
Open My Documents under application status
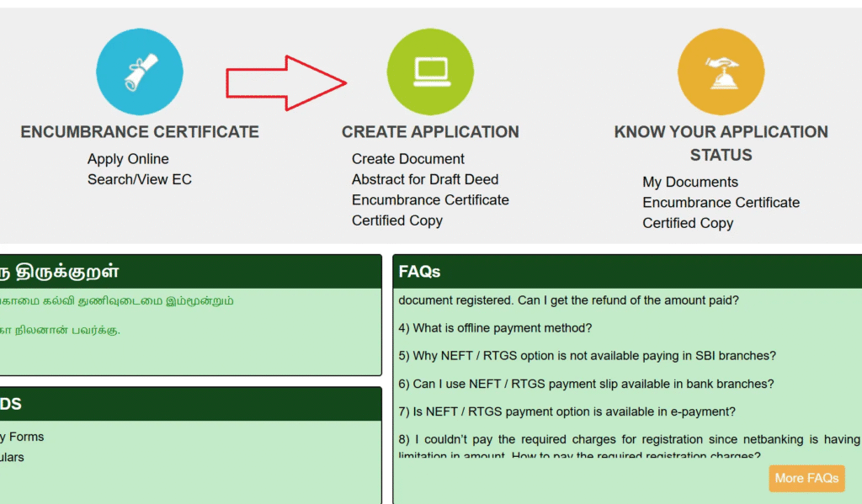click(690, 182)
